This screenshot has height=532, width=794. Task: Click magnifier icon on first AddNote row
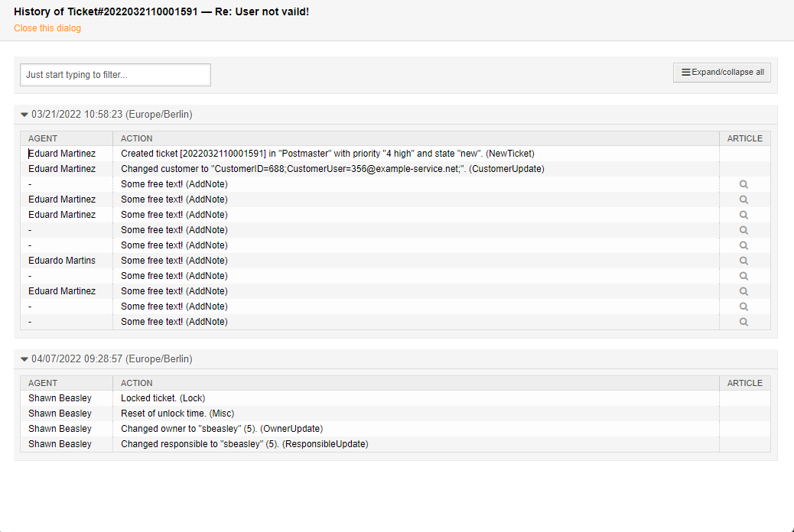pos(744,184)
